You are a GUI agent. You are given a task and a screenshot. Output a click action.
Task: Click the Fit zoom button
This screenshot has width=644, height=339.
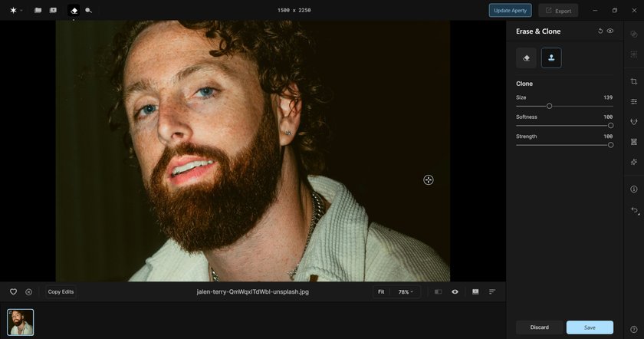pos(381,291)
